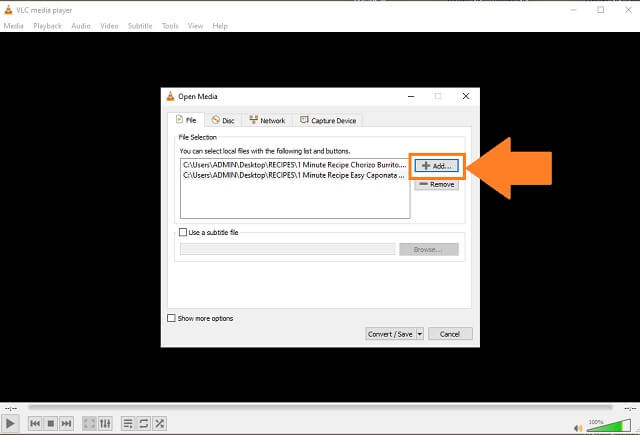This screenshot has width=640, height=435.
Task: Select the File tab in Open Media
Action: coord(186,120)
